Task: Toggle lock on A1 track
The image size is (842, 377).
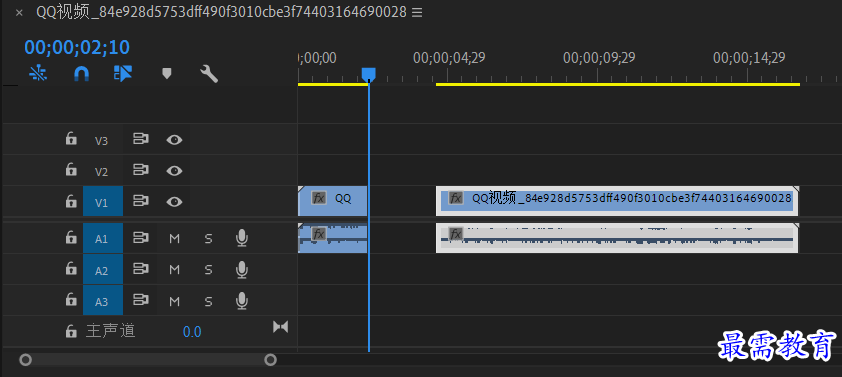Action: pyautogui.click(x=71, y=238)
